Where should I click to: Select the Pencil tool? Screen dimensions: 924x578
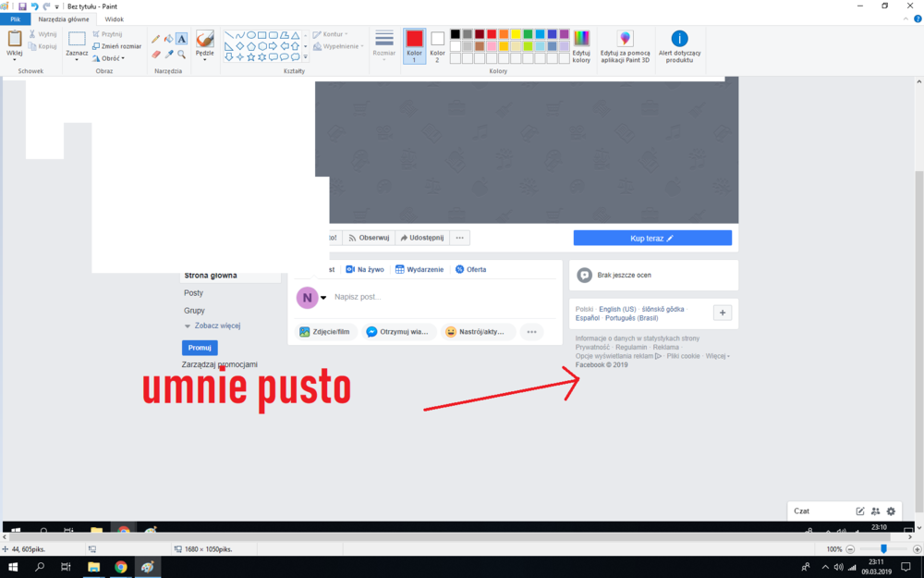tap(155, 38)
